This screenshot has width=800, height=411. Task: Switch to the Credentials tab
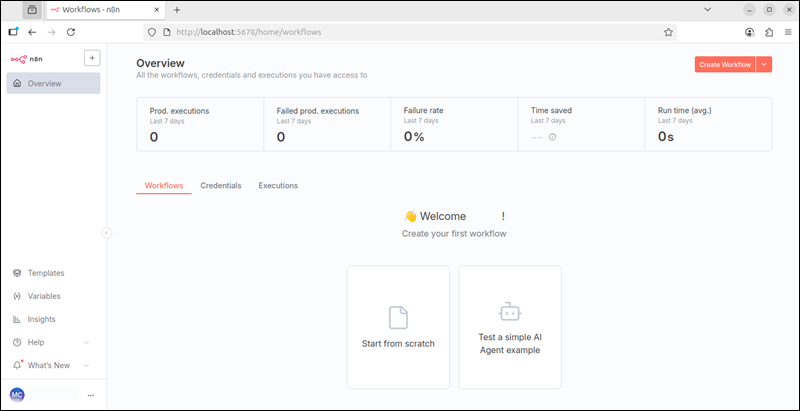pyautogui.click(x=221, y=186)
